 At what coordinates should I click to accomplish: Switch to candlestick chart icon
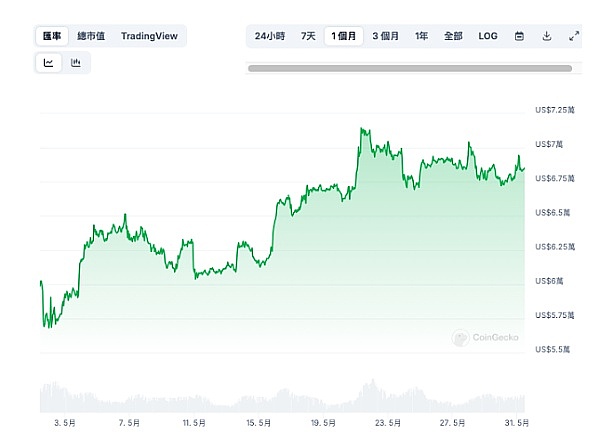[76, 63]
